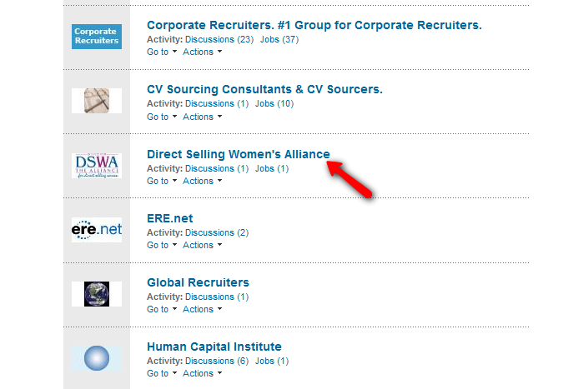Click the DSWA alliance logo
This screenshot has width=588, height=389.
click(x=97, y=166)
